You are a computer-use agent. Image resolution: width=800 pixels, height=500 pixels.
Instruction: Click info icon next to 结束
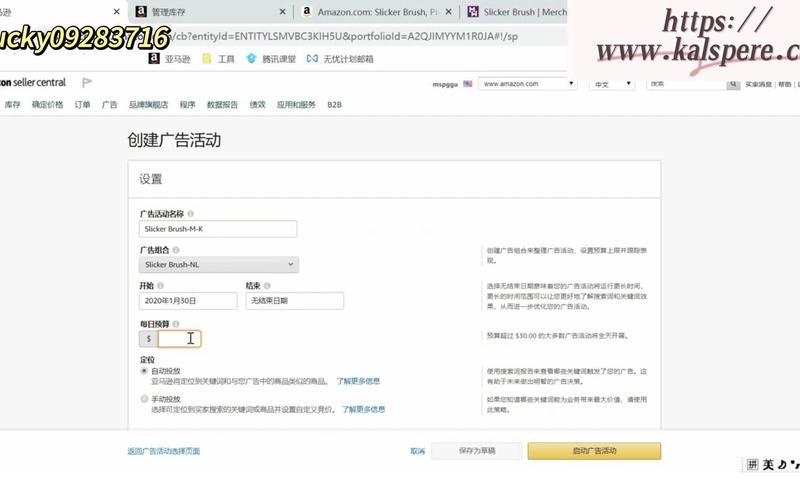tap(267, 286)
